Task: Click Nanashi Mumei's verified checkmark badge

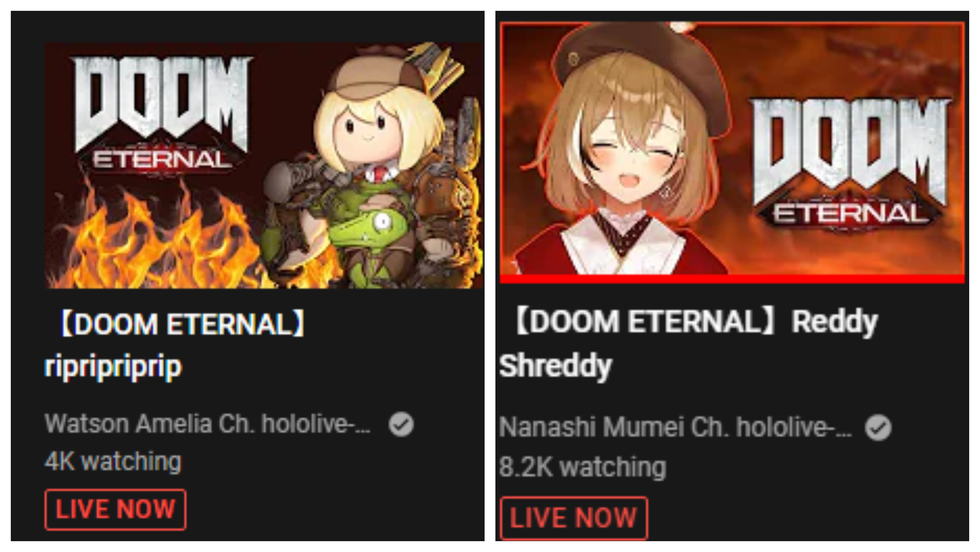Action: pyautogui.click(x=878, y=428)
